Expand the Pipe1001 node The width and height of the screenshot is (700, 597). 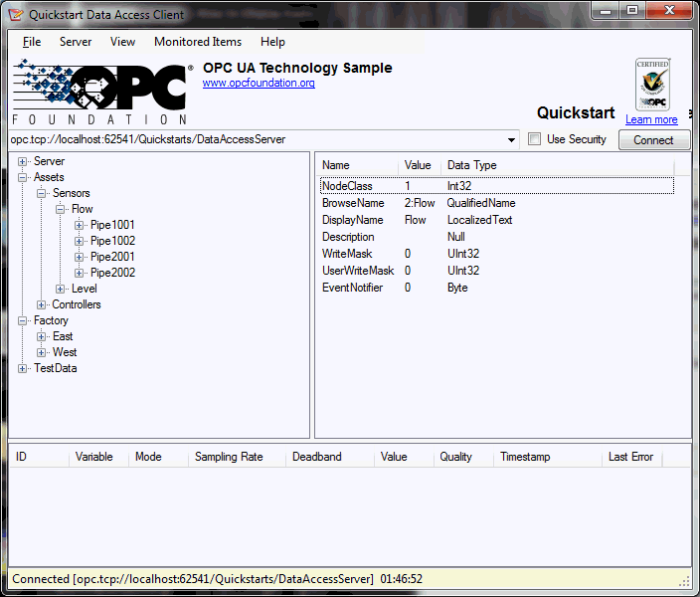click(x=79, y=225)
